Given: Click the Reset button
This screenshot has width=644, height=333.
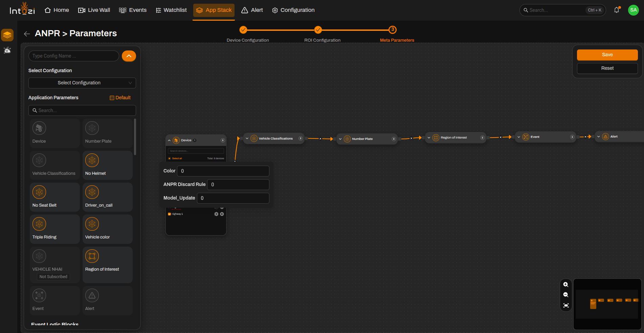Looking at the screenshot, I should [x=607, y=68].
